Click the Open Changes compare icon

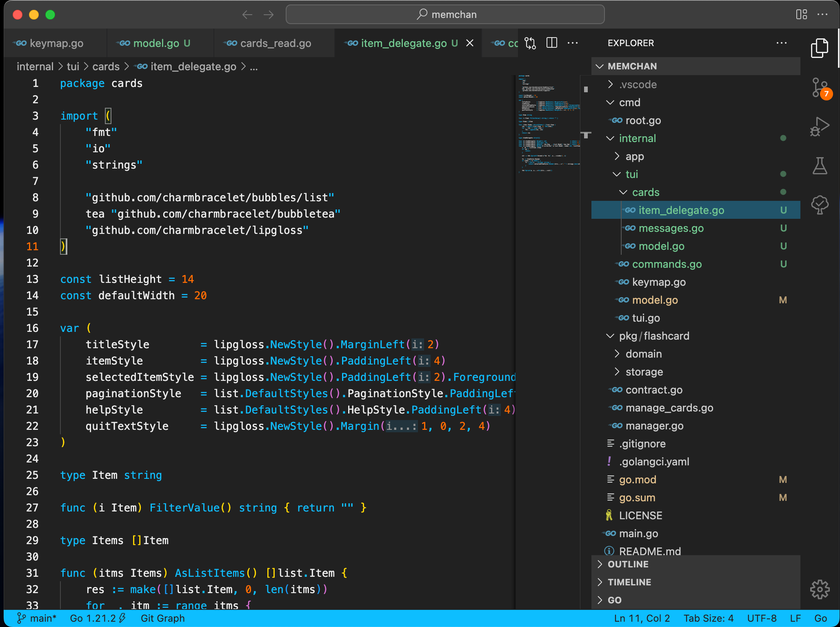click(530, 43)
